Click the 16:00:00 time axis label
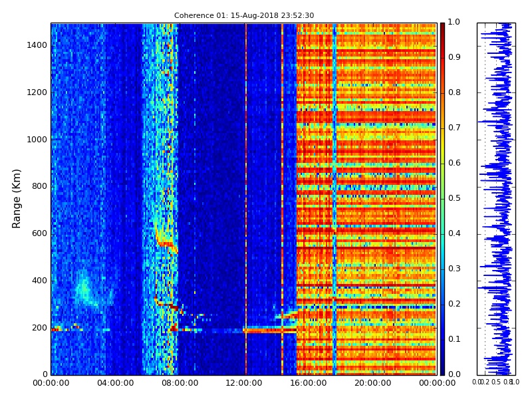The width and height of the screenshot is (532, 399). coord(309,383)
